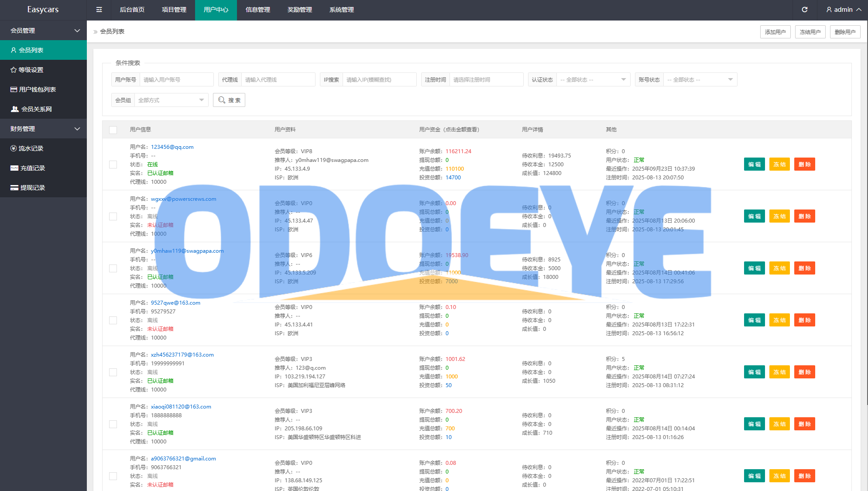
Task: Check the row for 123456@qq.com
Action: coord(113,165)
